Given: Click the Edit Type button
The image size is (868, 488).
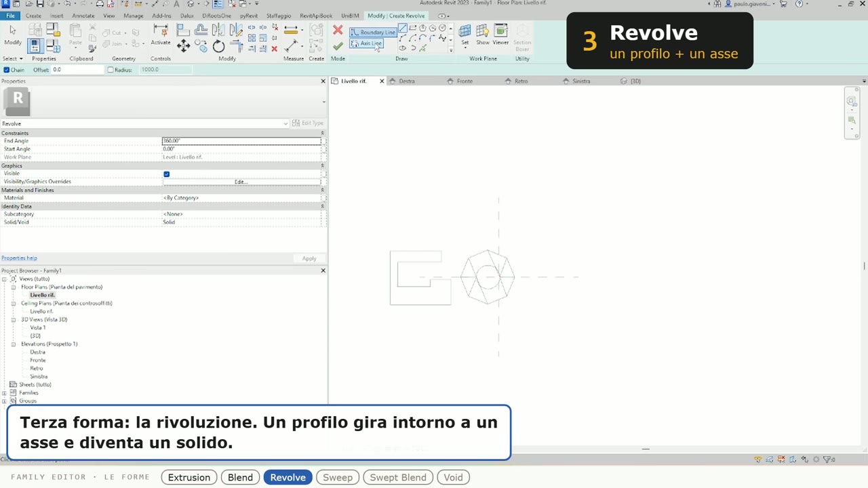Looking at the screenshot, I should [x=308, y=123].
